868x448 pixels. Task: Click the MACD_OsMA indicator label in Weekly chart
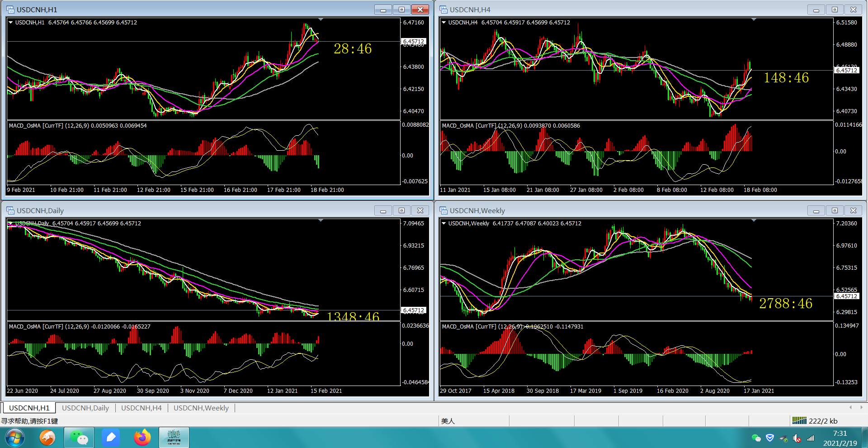[513, 326]
